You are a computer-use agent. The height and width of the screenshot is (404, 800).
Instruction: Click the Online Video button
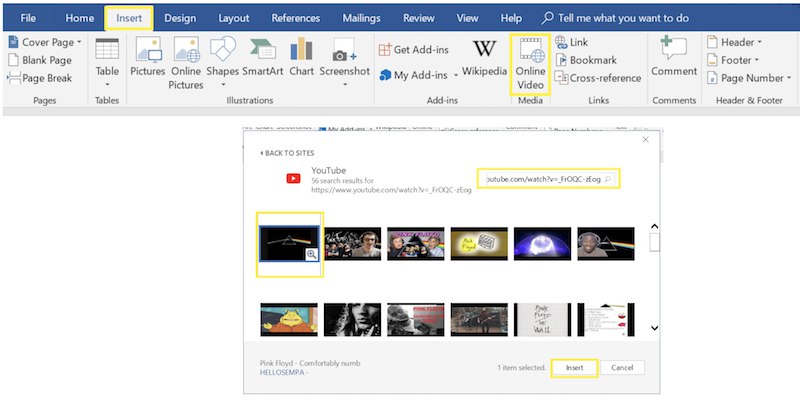530,64
